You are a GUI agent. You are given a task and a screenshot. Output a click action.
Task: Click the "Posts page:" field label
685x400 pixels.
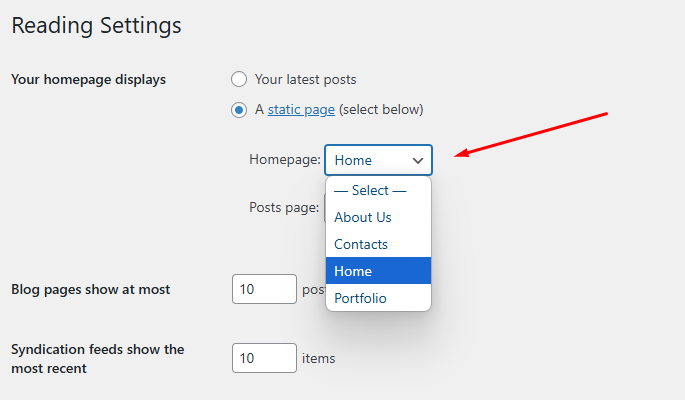click(x=284, y=208)
